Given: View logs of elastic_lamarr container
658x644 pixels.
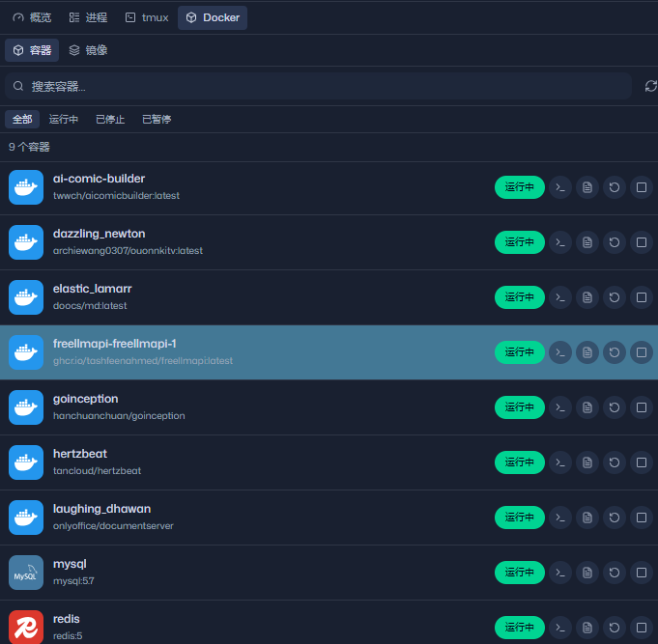Looking at the screenshot, I should pos(587,297).
